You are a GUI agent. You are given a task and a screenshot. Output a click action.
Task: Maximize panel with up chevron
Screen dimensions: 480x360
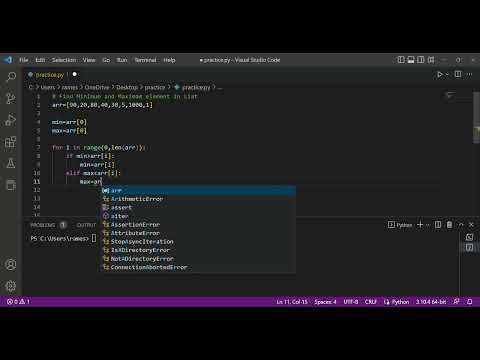[x=461, y=225]
